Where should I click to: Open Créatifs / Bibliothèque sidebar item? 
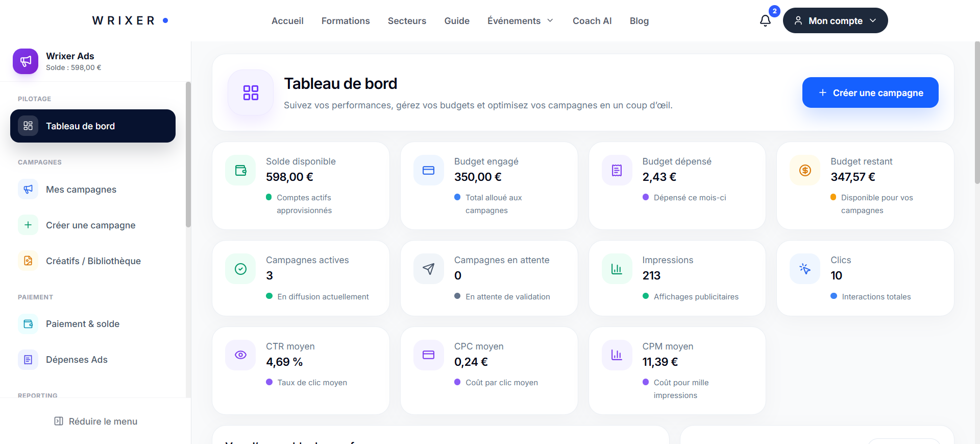pos(93,261)
